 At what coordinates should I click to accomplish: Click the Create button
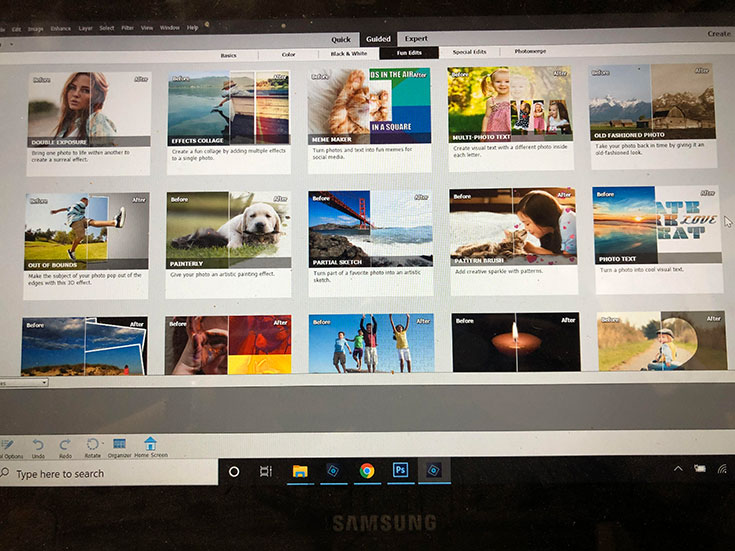pos(719,34)
